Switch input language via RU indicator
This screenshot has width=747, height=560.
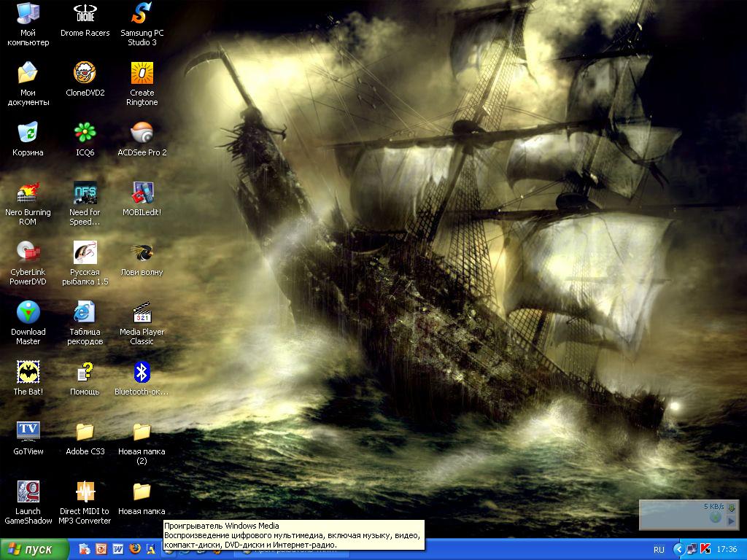coord(659,550)
